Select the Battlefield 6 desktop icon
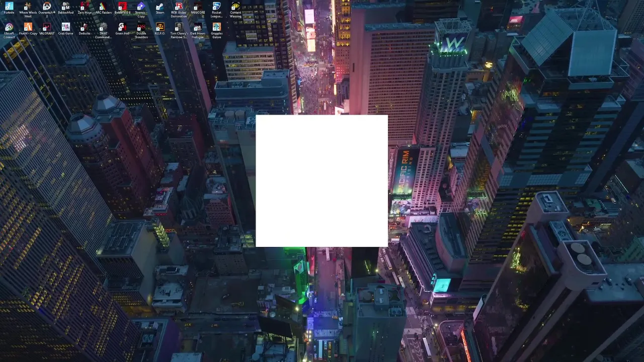644x362 pixels. coord(122,9)
